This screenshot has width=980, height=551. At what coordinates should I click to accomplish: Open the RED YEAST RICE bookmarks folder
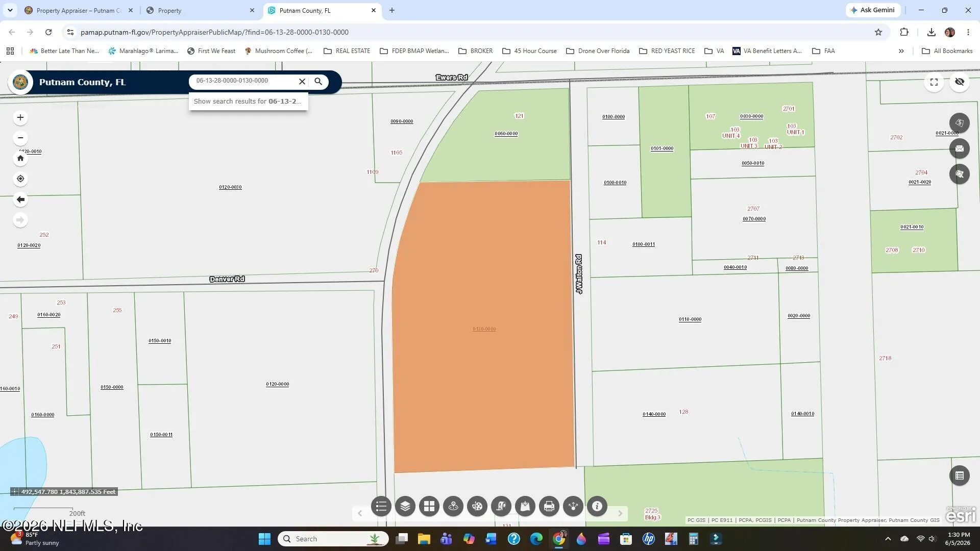click(667, 51)
